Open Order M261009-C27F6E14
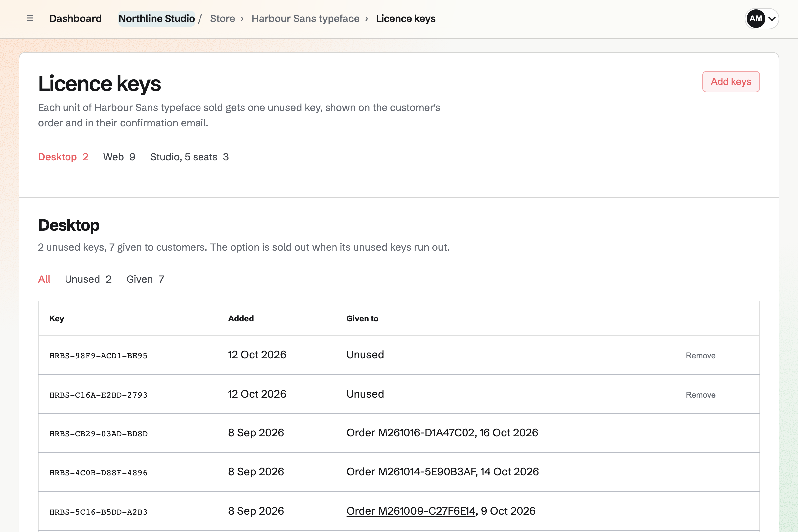 pyautogui.click(x=411, y=511)
